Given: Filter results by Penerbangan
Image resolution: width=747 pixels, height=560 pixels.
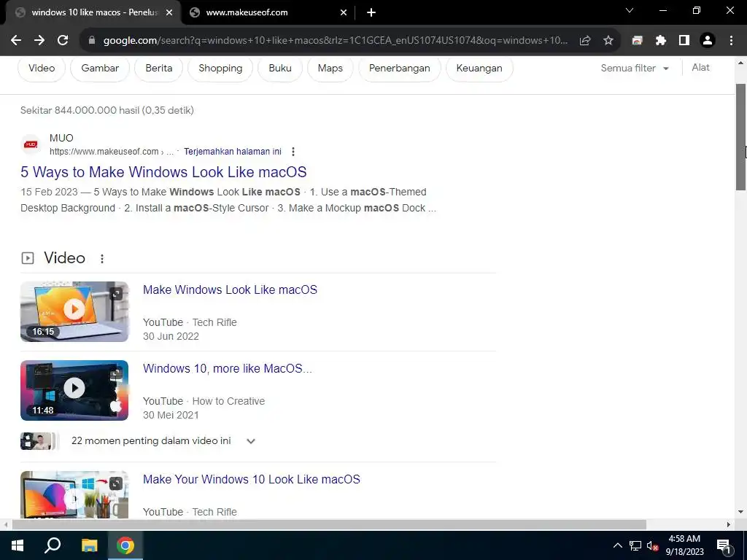Looking at the screenshot, I should [x=399, y=68].
